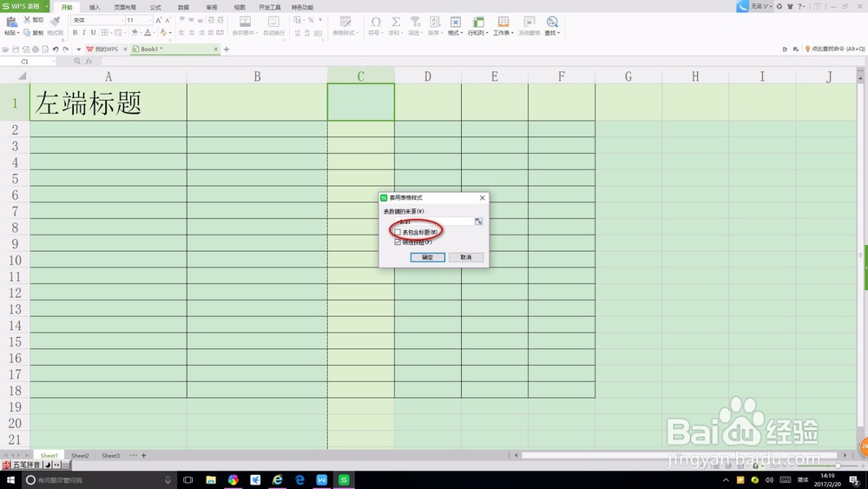Click the Copy (复制) icon
This screenshot has height=489, width=868.
click(27, 33)
